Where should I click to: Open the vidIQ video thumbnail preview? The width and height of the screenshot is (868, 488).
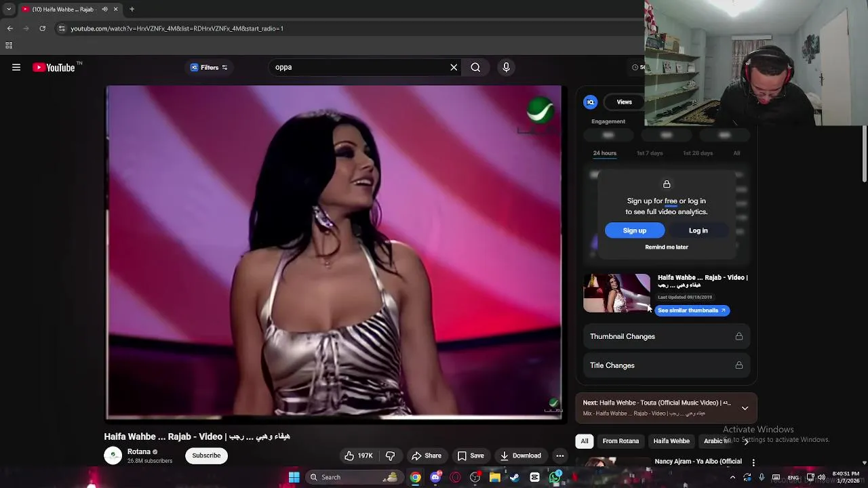617,293
